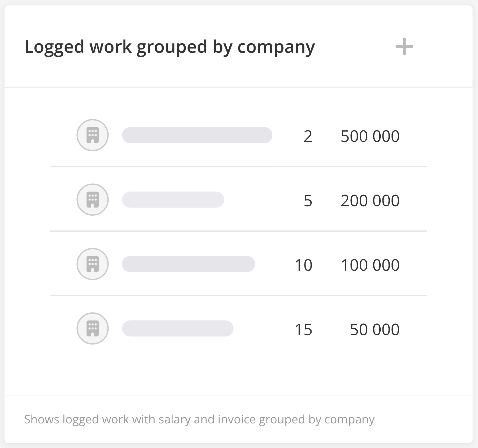Click the 500 000 amount value

coord(370,136)
